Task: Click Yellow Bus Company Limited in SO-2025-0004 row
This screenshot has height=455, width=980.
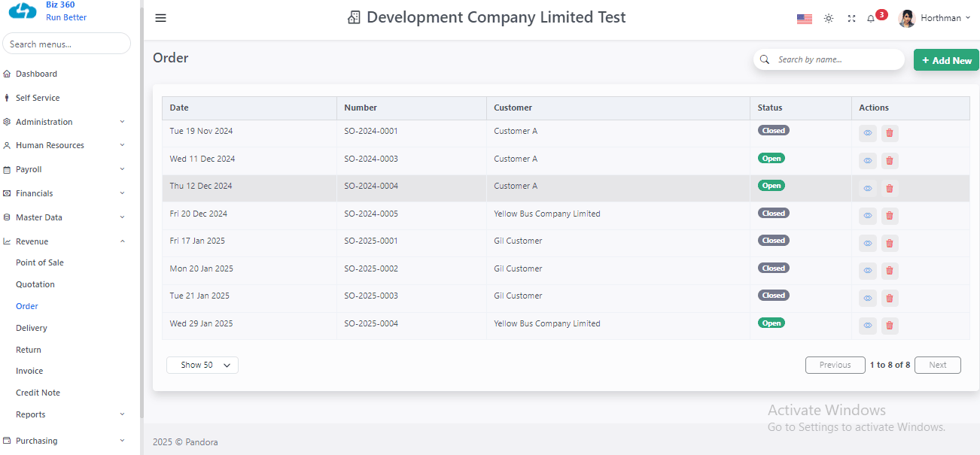Action: pyautogui.click(x=547, y=323)
